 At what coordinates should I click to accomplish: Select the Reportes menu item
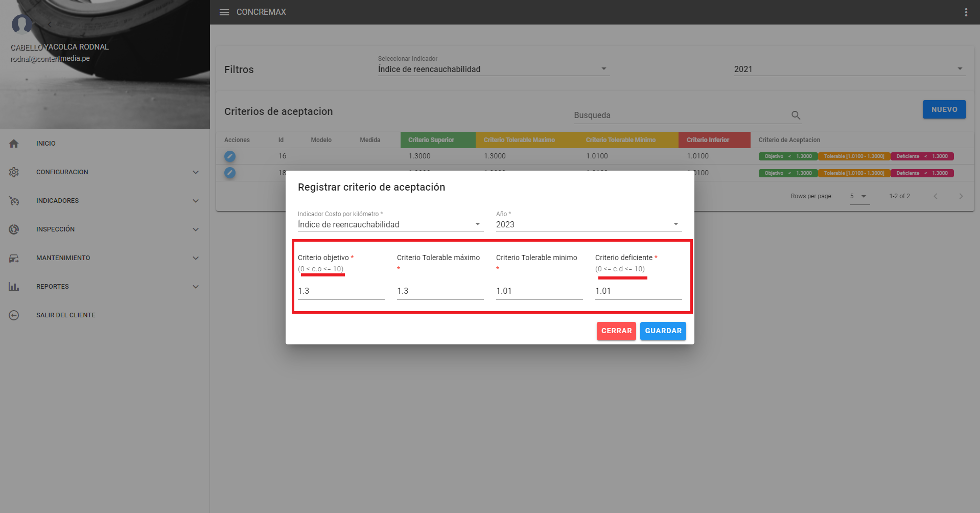[x=52, y=287]
